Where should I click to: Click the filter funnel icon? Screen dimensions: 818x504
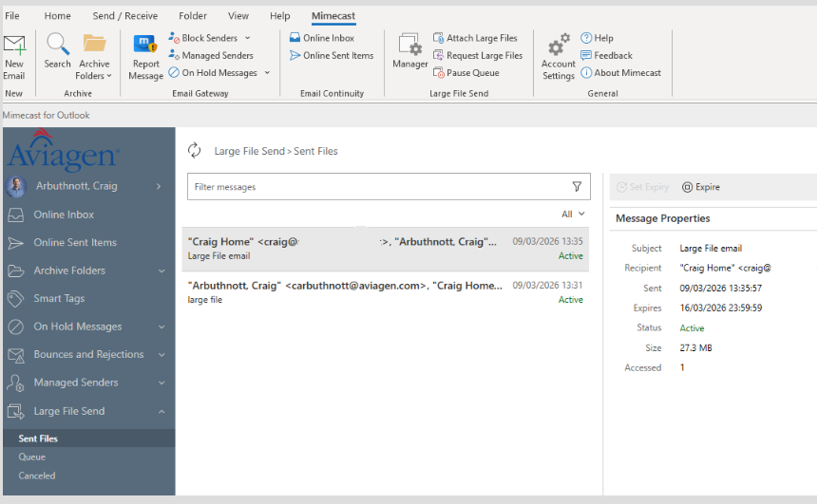tap(577, 187)
